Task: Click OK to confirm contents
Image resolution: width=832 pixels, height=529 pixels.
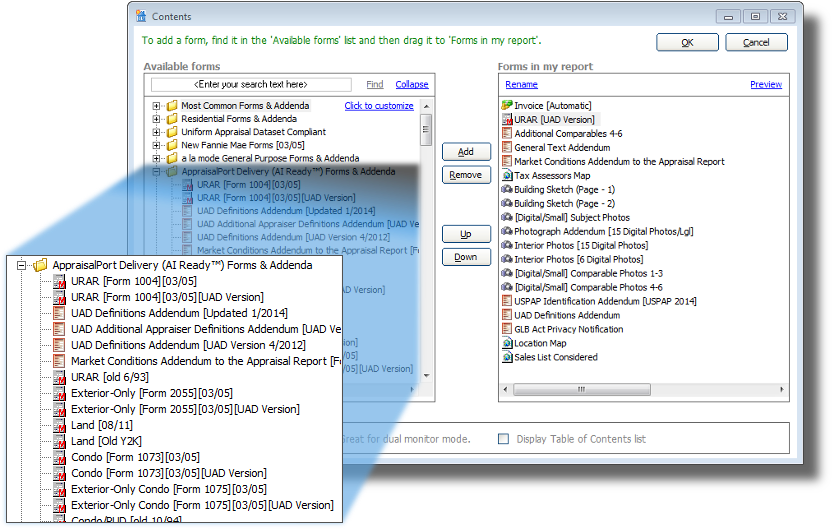Action: [x=687, y=42]
